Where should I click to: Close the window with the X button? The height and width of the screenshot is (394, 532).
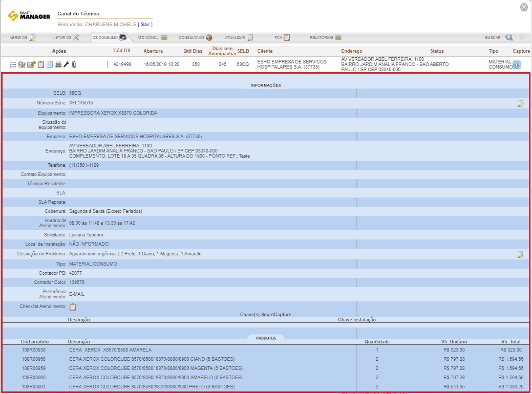coord(524,7)
